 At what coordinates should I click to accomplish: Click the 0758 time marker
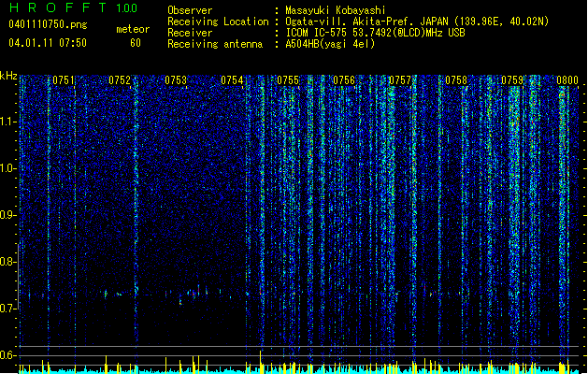[x=456, y=80]
